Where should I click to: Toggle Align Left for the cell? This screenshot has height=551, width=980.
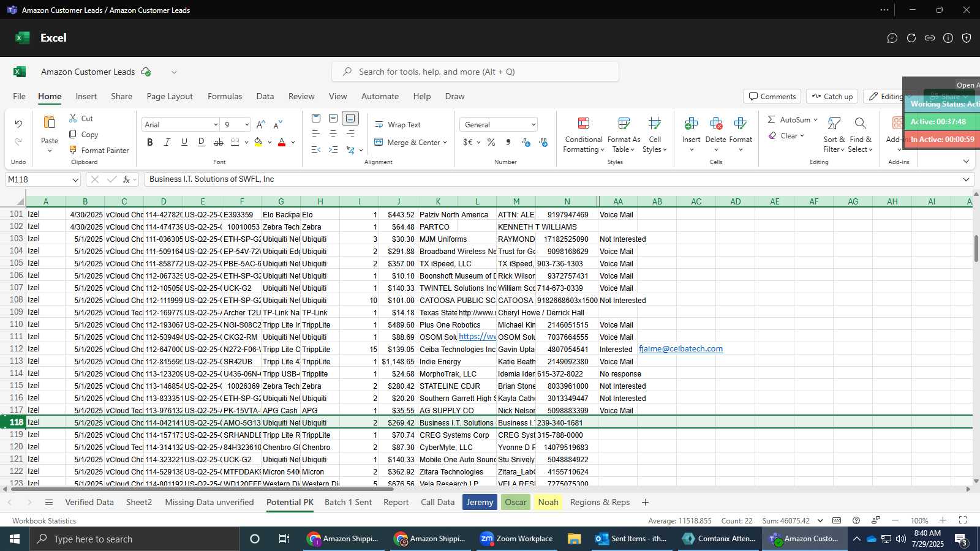(x=316, y=134)
